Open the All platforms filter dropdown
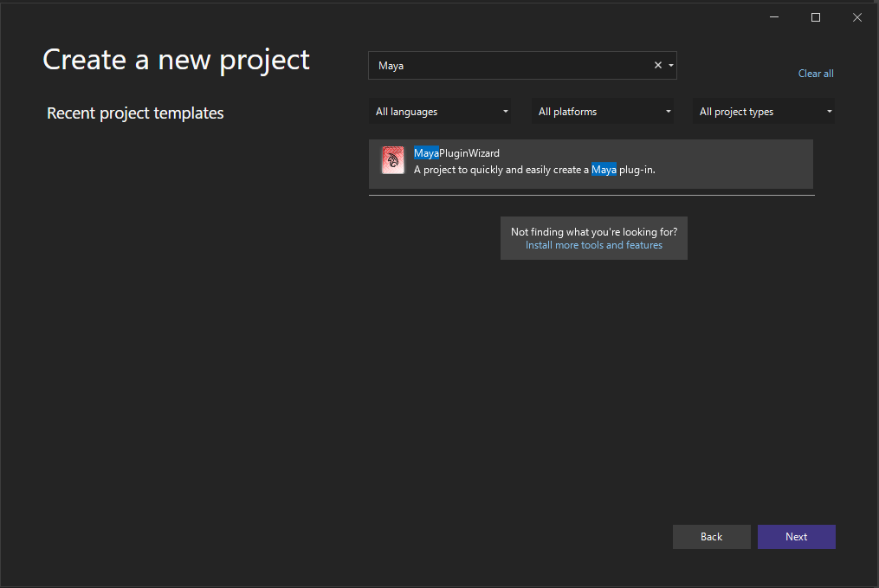This screenshot has height=588, width=879. click(x=603, y=112)
